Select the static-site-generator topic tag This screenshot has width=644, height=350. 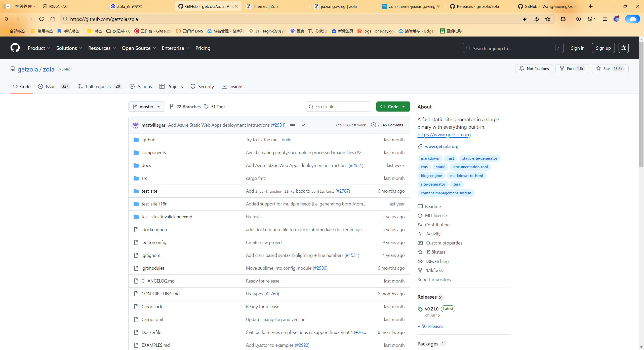click(x=479, y=158)
